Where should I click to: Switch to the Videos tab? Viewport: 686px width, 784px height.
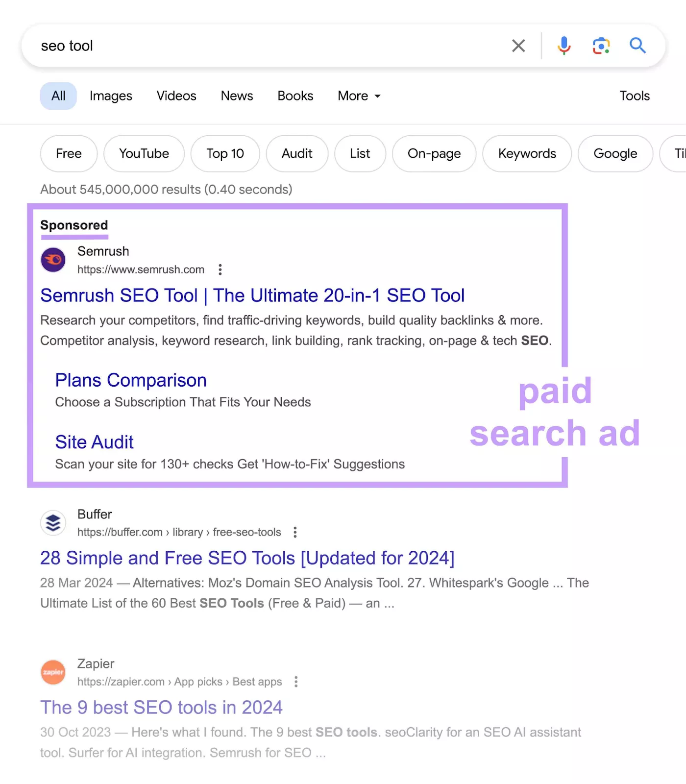tap(176, 96)
